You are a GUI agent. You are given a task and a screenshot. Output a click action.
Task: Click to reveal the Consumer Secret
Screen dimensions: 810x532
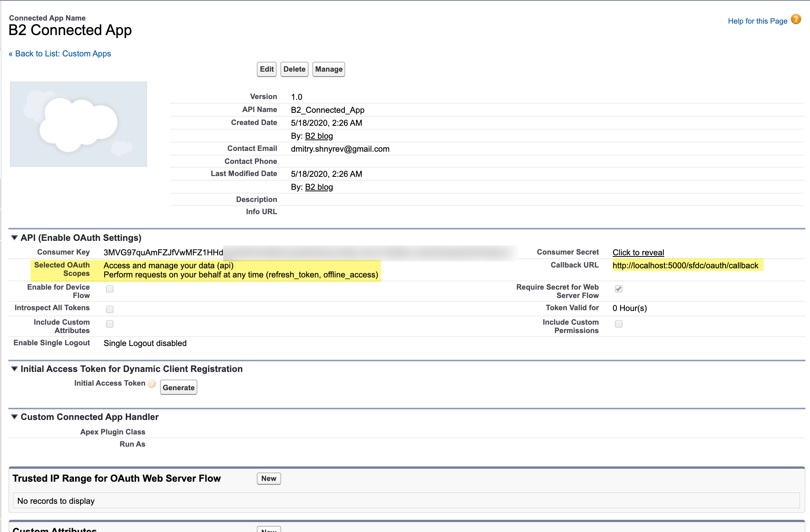click(638, 253)
